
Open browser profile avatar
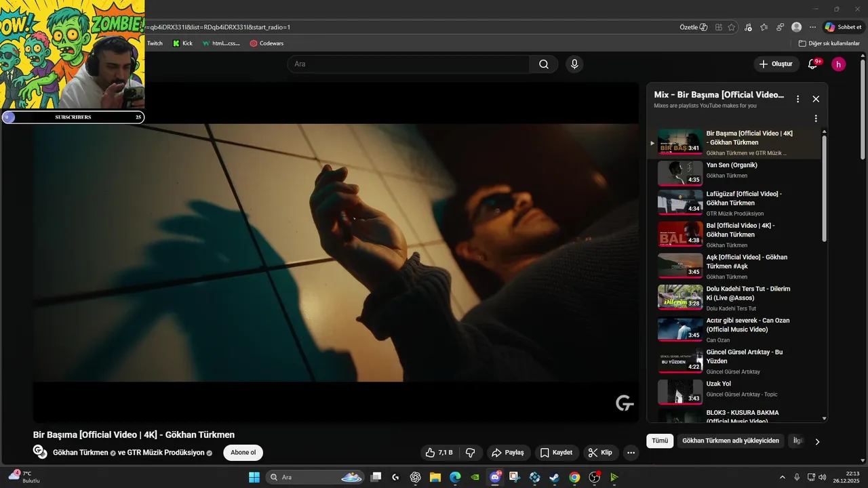[x=796, y=27]
